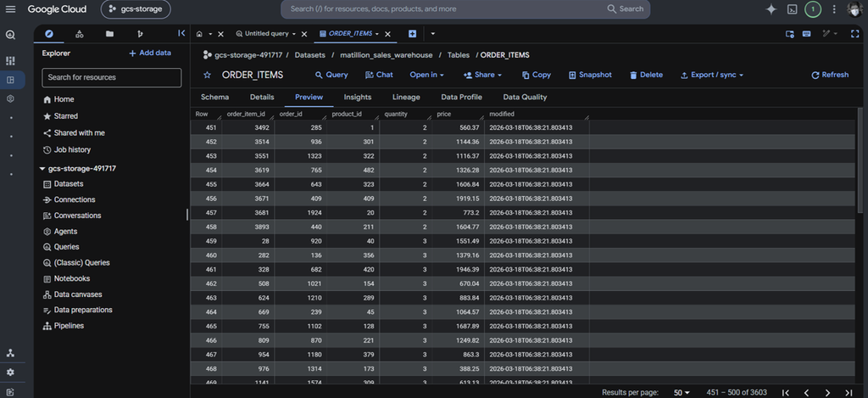The image size is (868, 398).
Task: Open the Untitled query tab dropdown arrow
Action: [x=294, y=34]
